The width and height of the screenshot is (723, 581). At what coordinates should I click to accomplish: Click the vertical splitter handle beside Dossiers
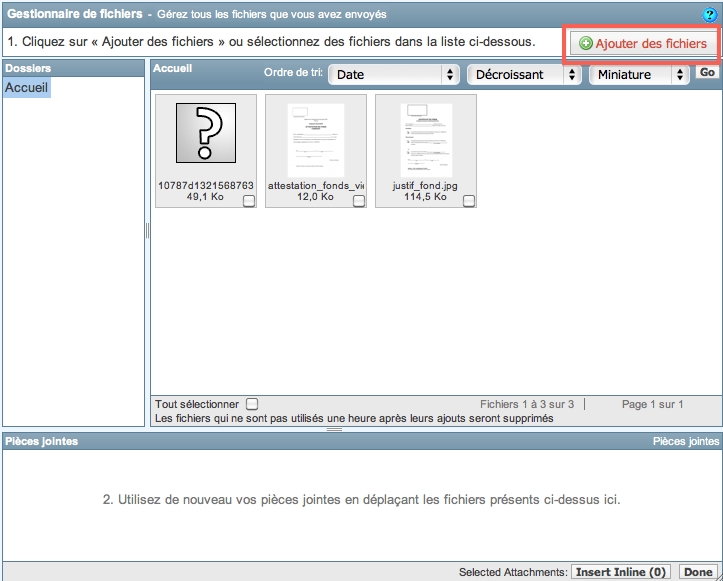click(148, 231)
